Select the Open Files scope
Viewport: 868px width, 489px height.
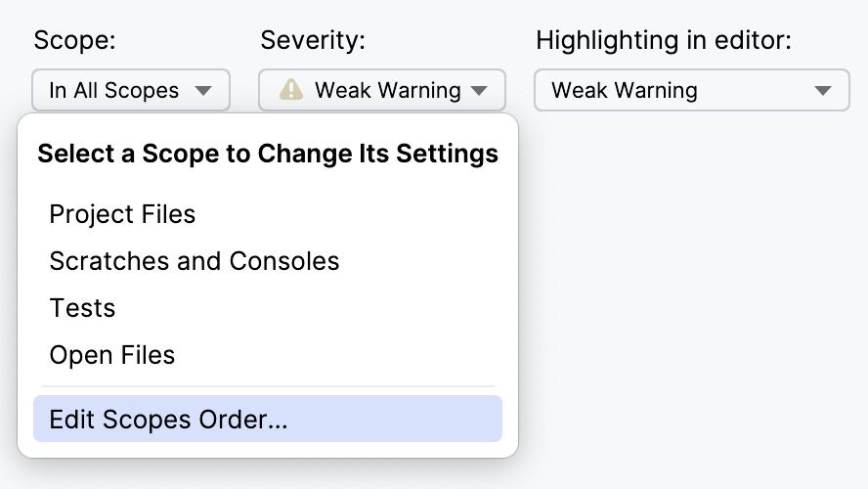click(x=112, y=355)
